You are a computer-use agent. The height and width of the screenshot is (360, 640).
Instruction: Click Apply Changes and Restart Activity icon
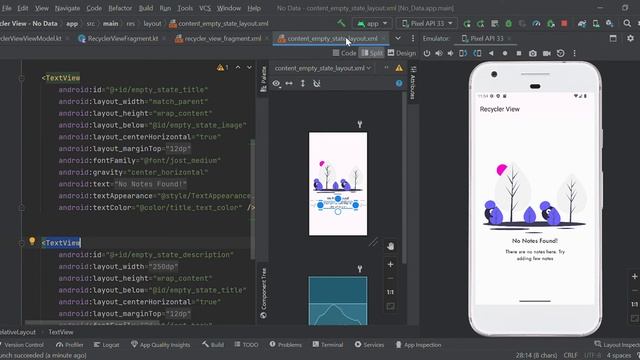(480, 24)
